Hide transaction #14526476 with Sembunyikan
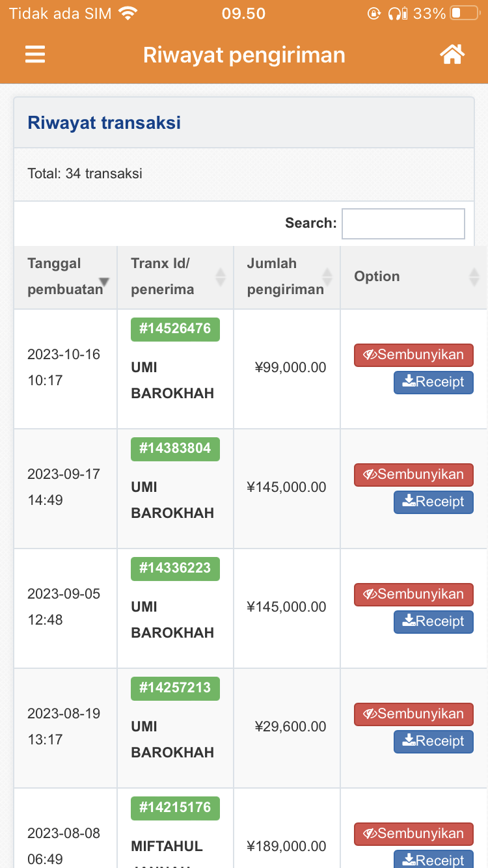This screenshot has width=488, height=868. [x=414, y=355]
